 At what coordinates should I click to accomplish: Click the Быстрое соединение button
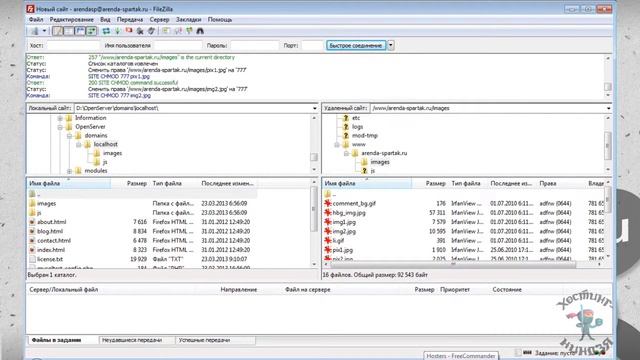(x=356, y=45)
